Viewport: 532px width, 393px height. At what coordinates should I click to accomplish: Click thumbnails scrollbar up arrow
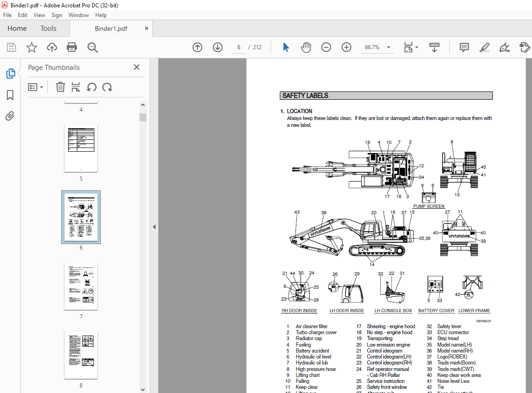[143, 105]
